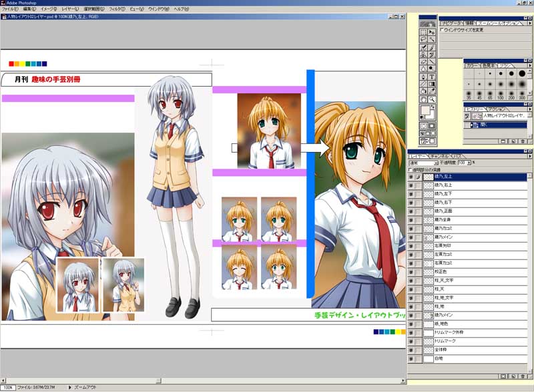Screen dimensions: 534x392
Task: Open the layer opacity slider arrow
Action: pyautogui.click(x=469, y=163)
